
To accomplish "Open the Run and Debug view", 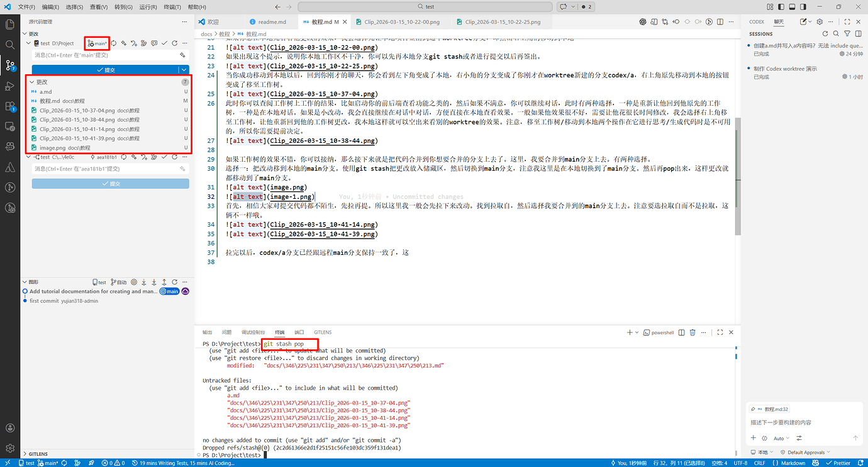I will click(x=10, y=86).
